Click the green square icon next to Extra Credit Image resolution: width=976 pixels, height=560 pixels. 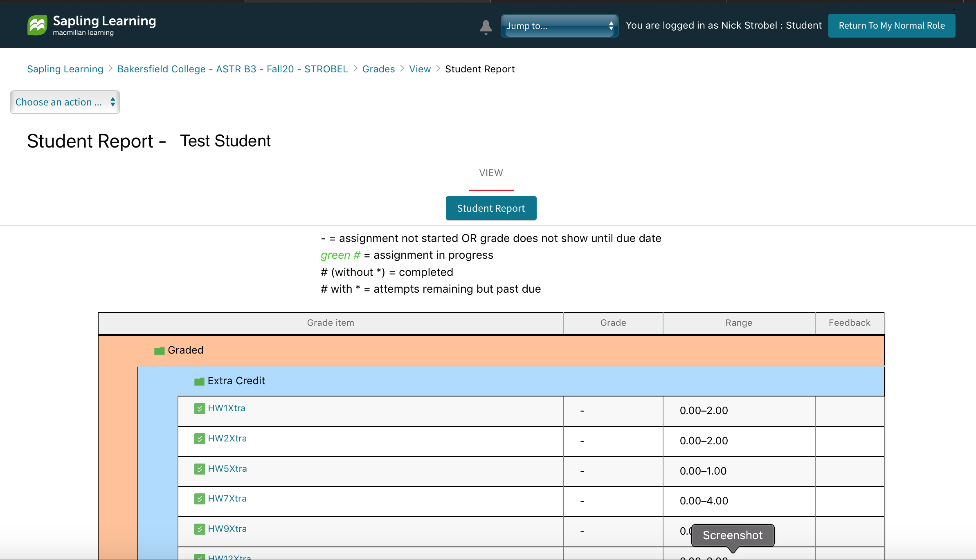tap(199, 381)
